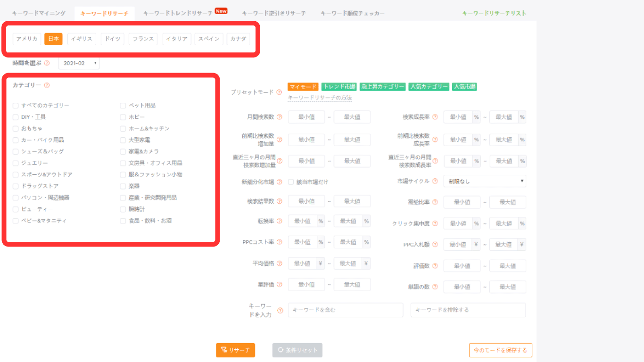
Task: Click help icon next to 単語の数
Action: pyautogui.click(x=435, y=287)
